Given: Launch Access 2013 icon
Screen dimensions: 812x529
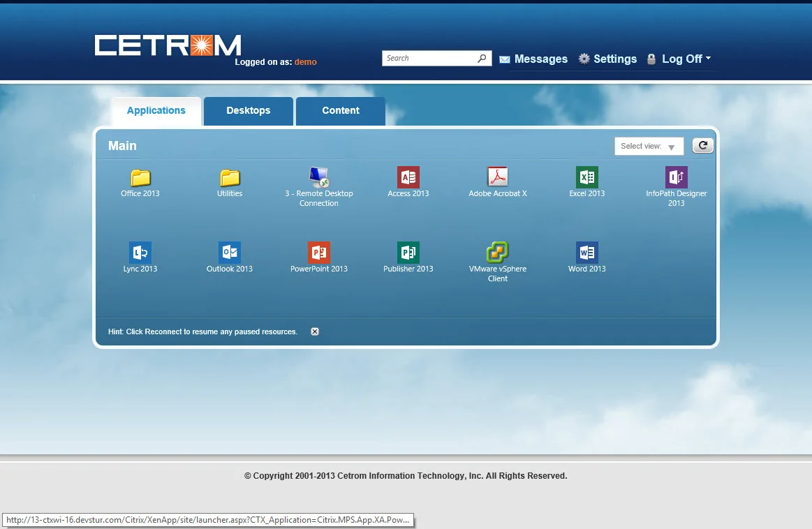Looking at the screenshot, I should (408, 177).
